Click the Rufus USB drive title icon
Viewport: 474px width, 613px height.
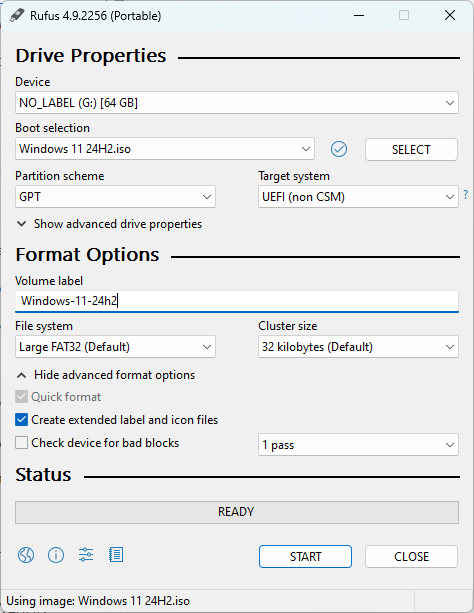[x=17, y=16]
